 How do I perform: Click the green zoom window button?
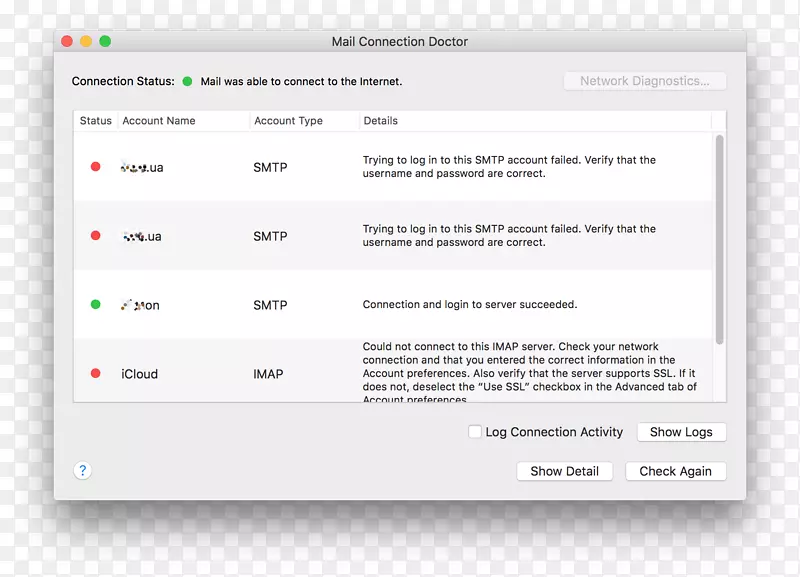pyautogui.click(x=105, y=41)
